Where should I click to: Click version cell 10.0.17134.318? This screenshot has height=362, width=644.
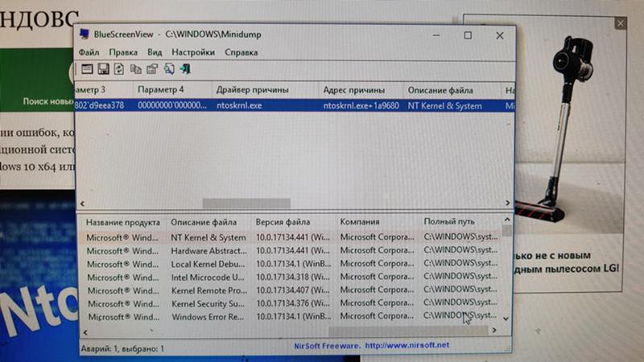pyautogui.click(x=293, y=277)
